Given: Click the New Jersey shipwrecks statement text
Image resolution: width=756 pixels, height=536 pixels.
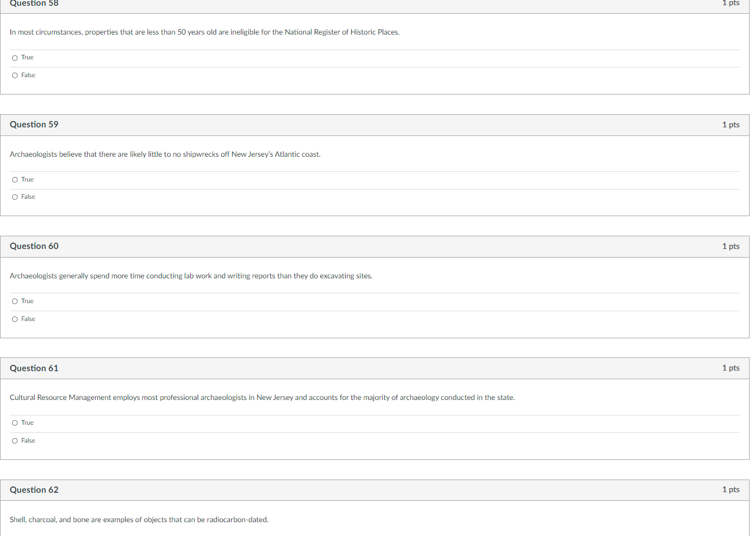Looking at the screenshot, I should [x=165, y=154].
